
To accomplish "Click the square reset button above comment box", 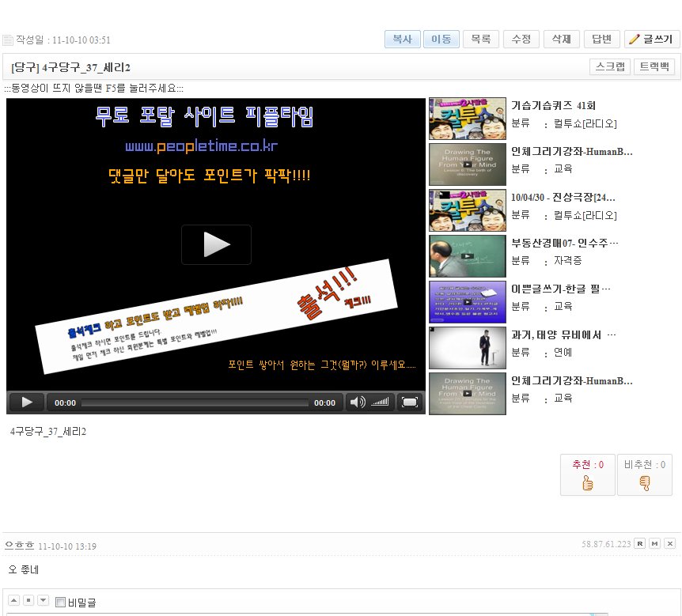I will click(x=28, y=601).
